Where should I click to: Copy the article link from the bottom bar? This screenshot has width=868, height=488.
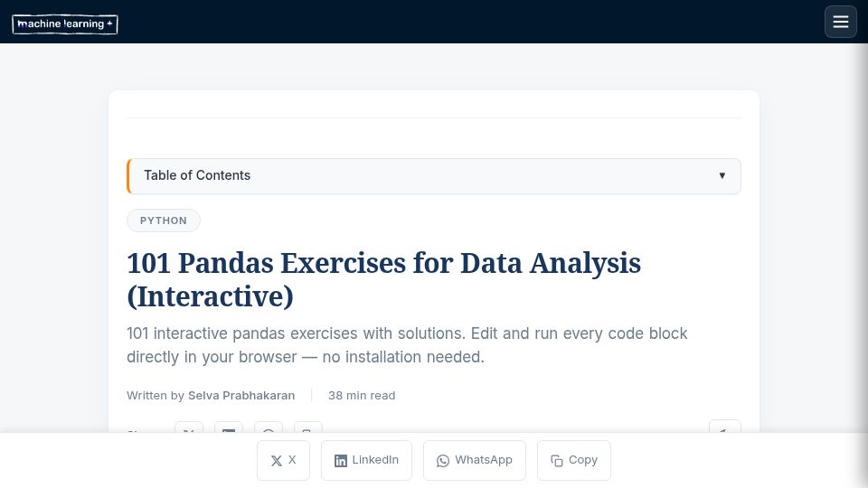tap(574, 460)
